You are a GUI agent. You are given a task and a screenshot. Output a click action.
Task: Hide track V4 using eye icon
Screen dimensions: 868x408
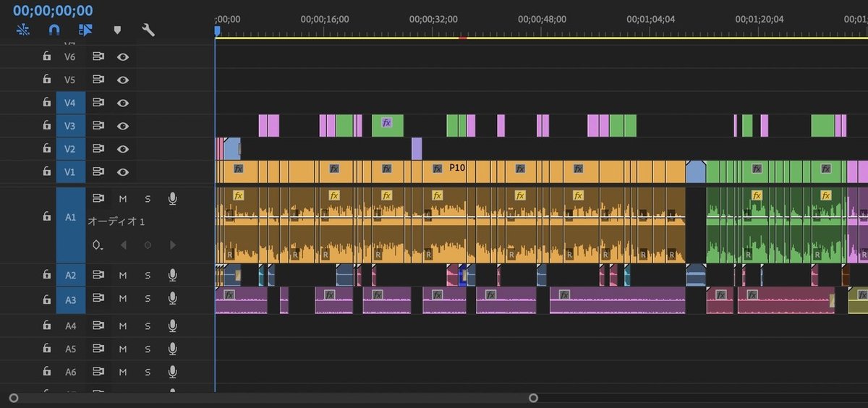click(123, 103)
